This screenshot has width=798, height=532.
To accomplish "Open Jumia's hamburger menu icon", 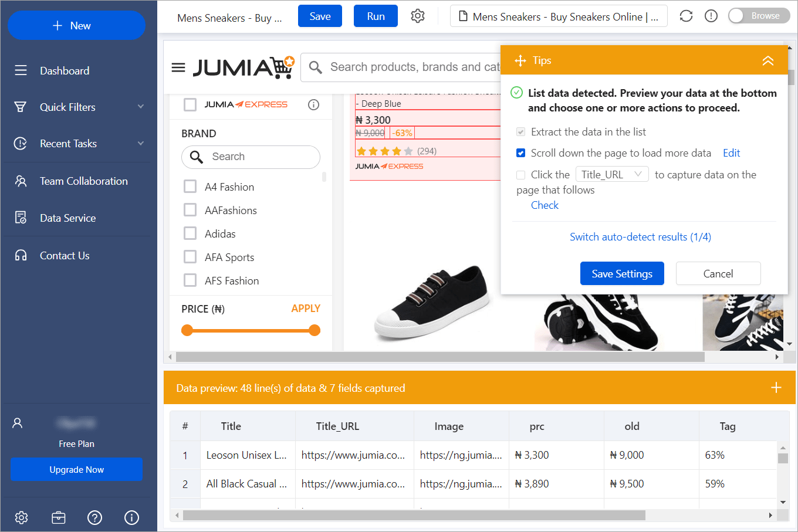I will tap(178, 67).
